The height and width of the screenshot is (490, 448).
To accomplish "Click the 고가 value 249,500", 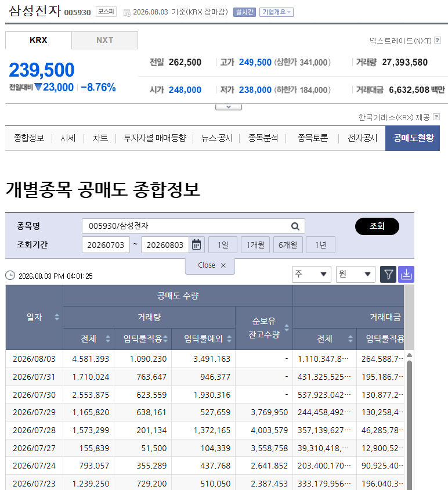I will 255,62.
